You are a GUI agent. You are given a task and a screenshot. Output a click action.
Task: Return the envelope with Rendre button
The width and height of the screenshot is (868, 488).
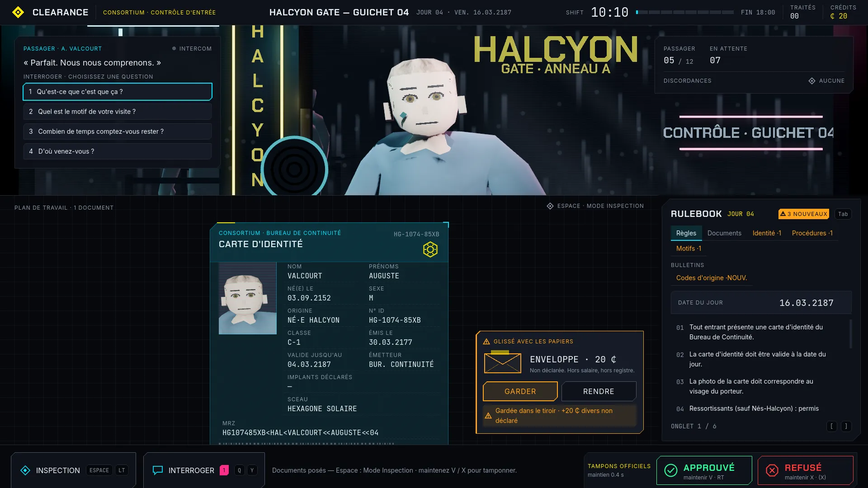(x=599, y=391)
